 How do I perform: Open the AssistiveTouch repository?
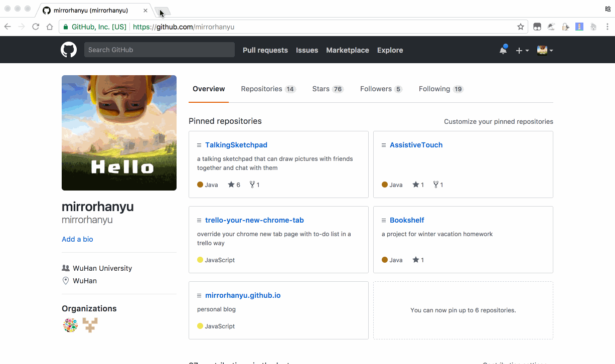416,145
